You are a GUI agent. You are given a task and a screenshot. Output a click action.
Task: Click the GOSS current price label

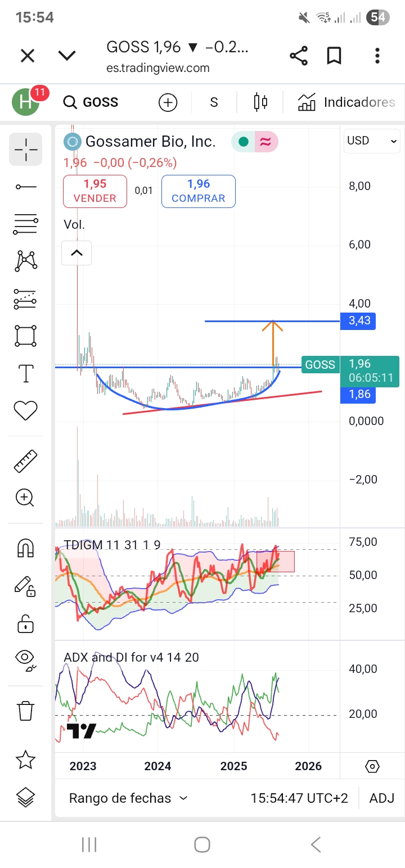tap(320, 365)
